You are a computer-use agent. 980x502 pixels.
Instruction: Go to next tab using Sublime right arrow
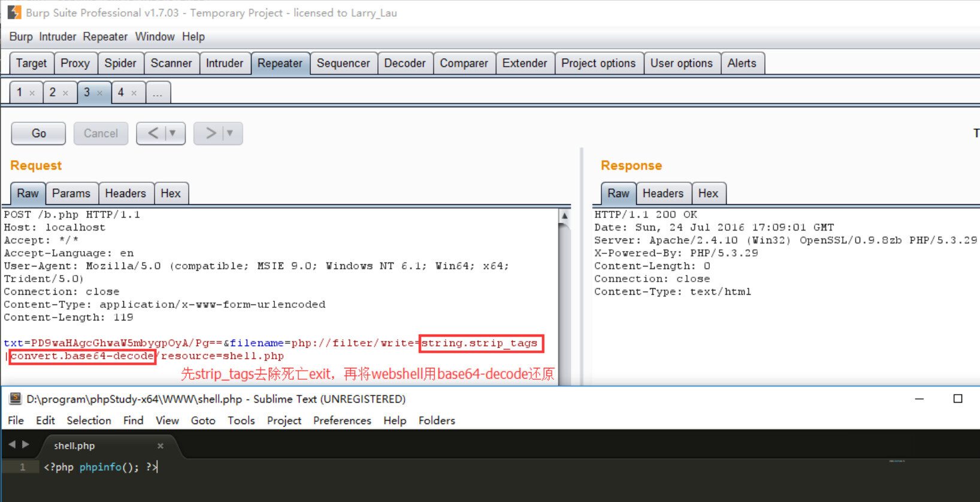tap(25, 444)
